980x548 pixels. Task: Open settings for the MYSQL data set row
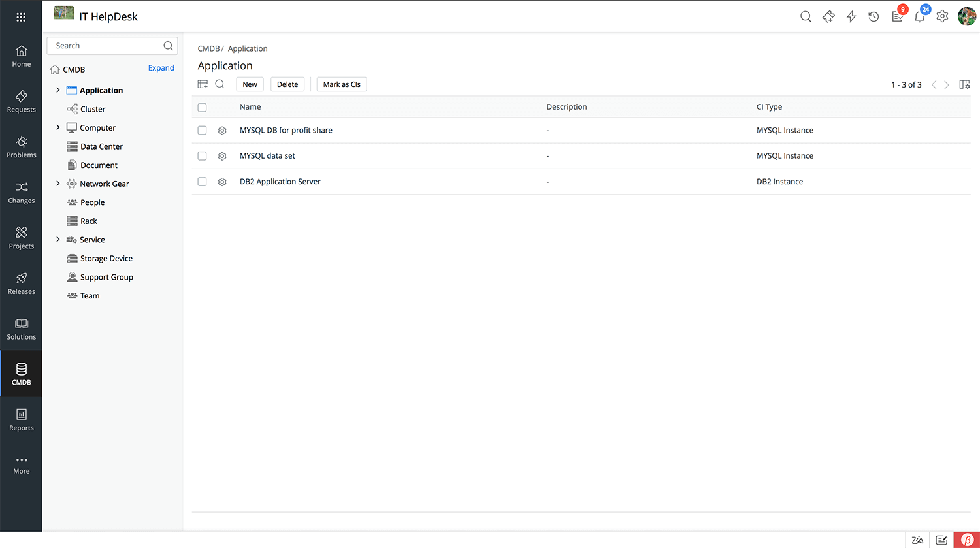(222, 156)
